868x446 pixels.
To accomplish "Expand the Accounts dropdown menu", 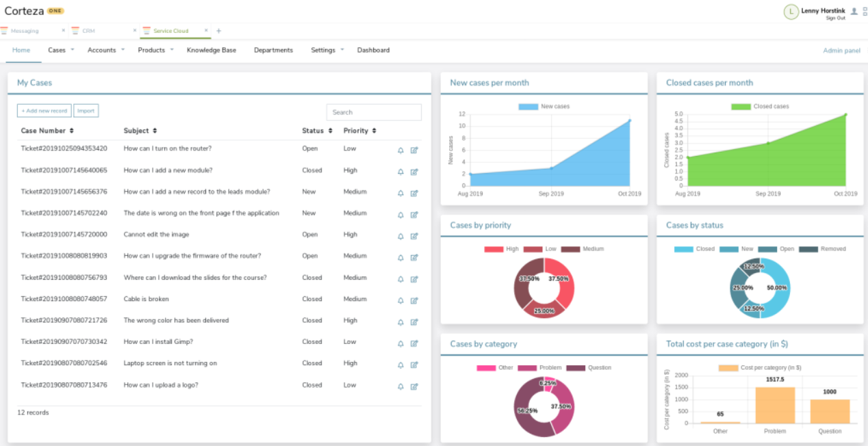I will [x=105, y=50].
